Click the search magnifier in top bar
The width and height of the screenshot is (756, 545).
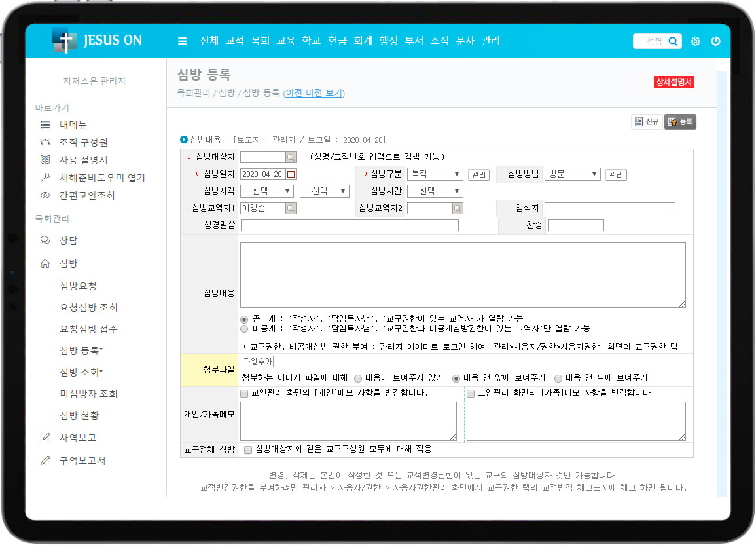pyautogui.click(x=673, y=41)
